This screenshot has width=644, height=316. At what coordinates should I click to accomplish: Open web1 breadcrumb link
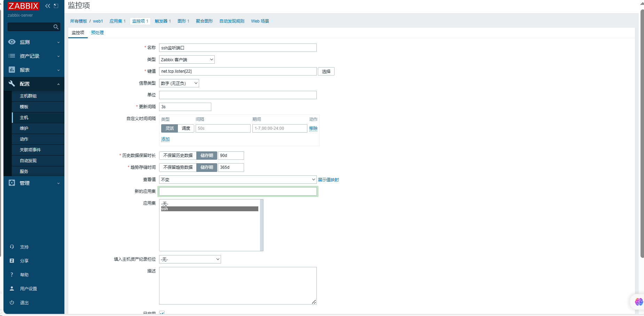98,21
